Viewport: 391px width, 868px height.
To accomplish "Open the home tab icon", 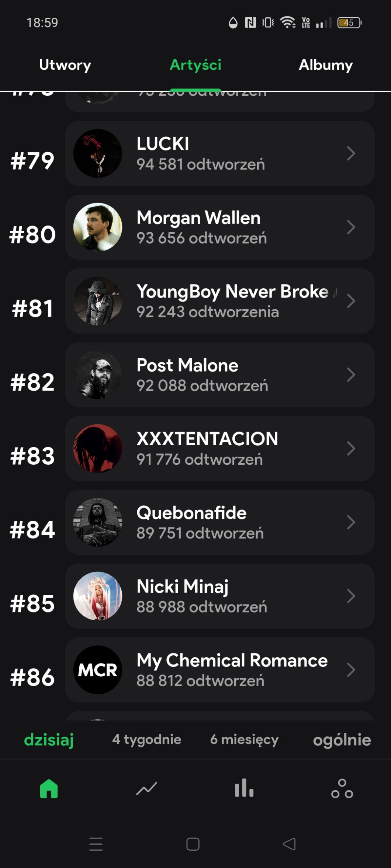I will point(49,788).
